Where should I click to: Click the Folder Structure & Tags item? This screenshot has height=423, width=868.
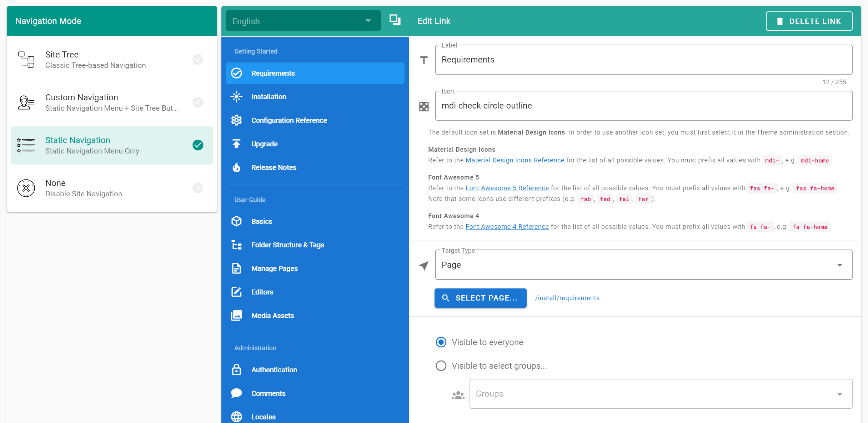[x=287, y=245]
